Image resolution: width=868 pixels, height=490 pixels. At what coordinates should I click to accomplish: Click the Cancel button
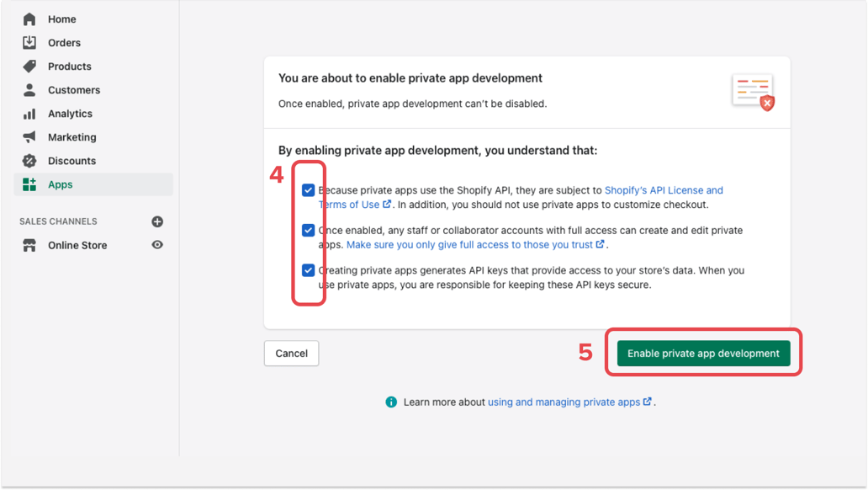click(291, 353)
